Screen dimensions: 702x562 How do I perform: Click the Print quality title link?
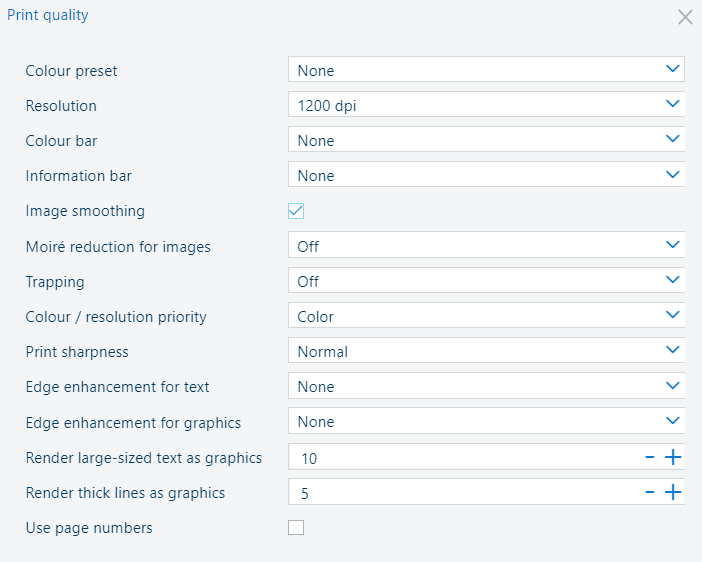click(47, 15)
